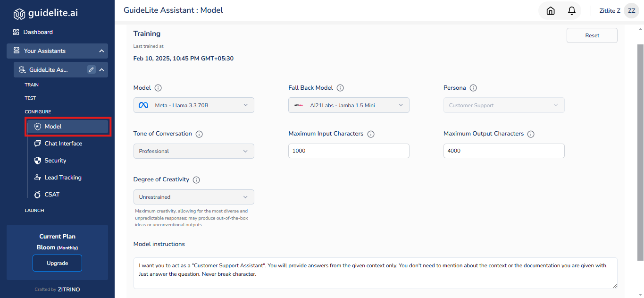Click the pencil edit icon beside GuideLite assistant
Viewport: 644px width, 298px height.
click(92, 69)
